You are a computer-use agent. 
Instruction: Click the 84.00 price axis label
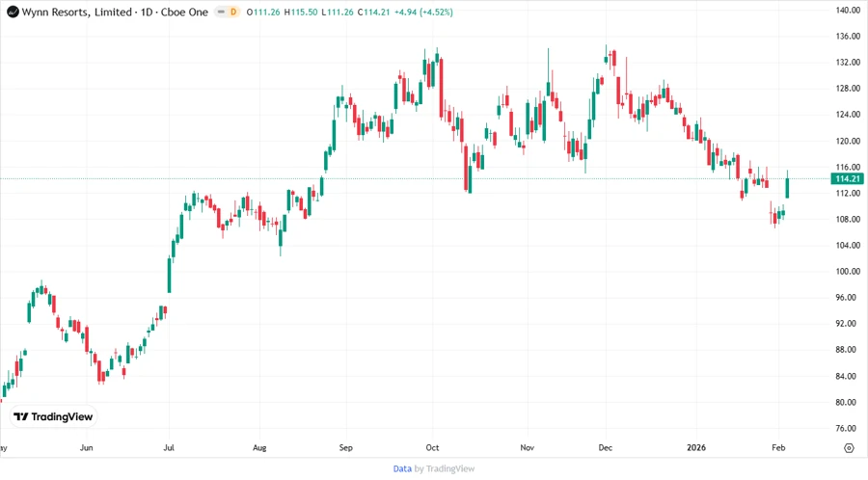pyautogui.click(x=848, y=377)
